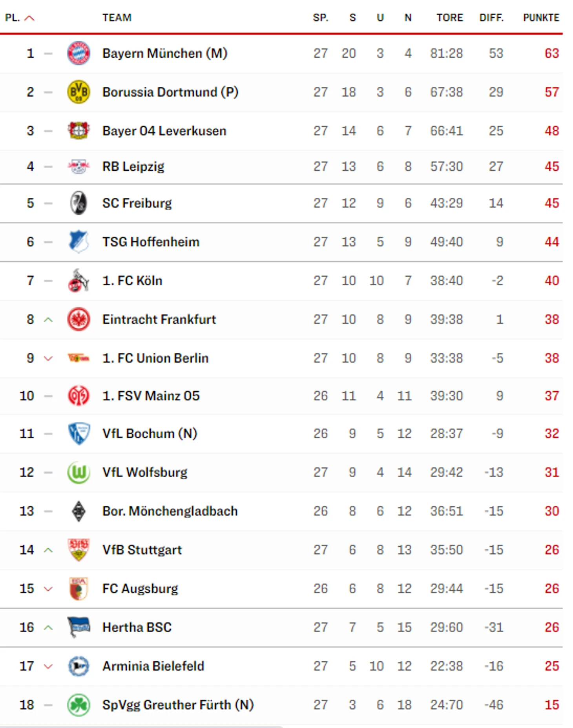
Task: Click the VfL Wolfsburg green logo
Action: coord(78,472)
